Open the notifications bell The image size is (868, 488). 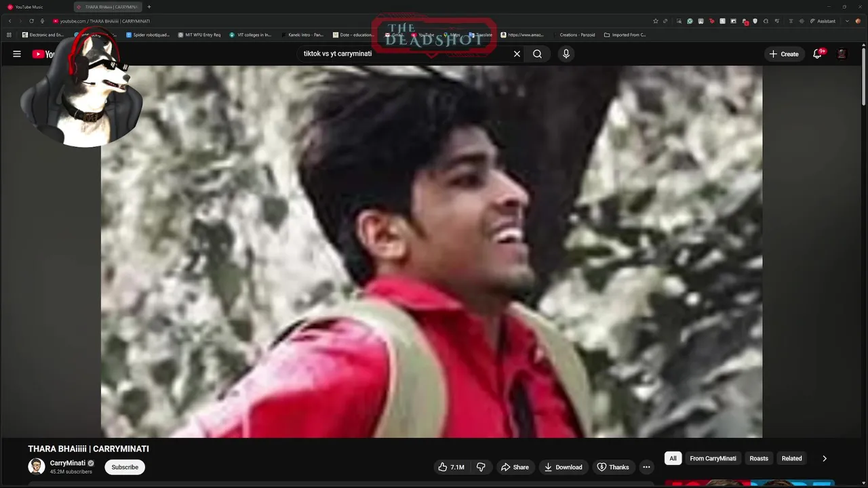click(818, 54)
